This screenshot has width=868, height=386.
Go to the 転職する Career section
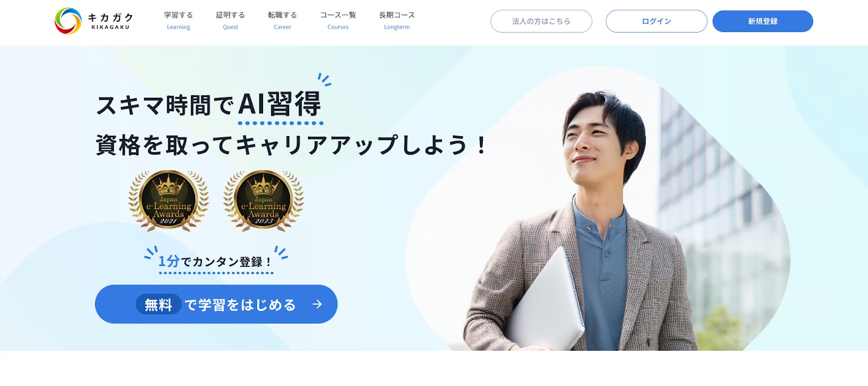point(283,21)
